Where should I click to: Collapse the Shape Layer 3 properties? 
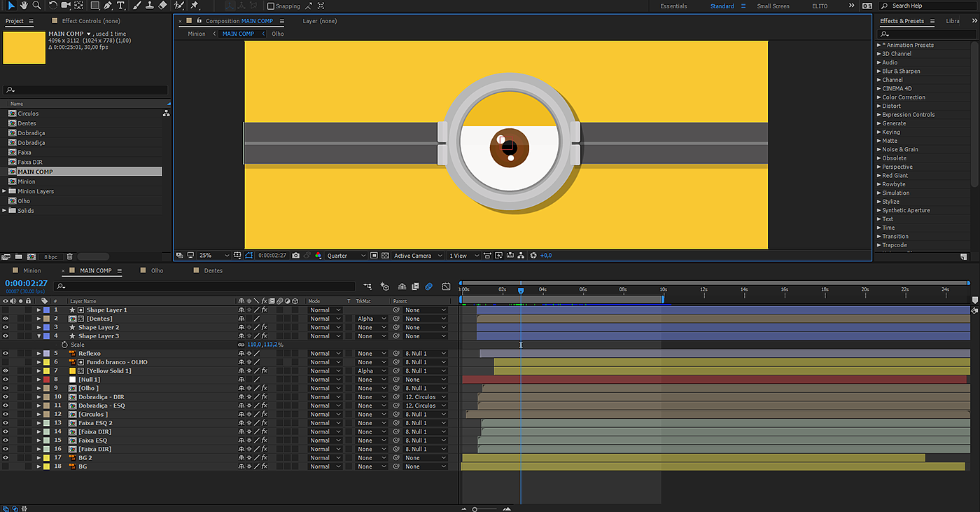(39, 336)
